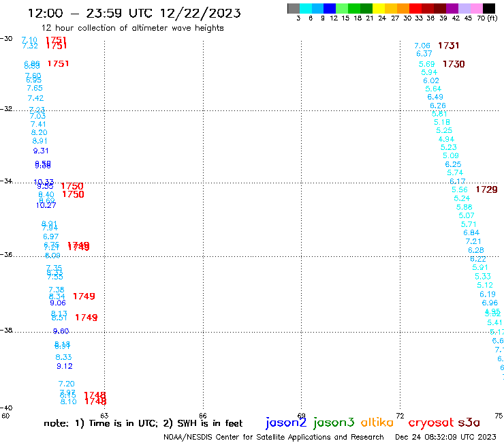Image resolution: width=504 pixels, height=443 pixels.
Task: Click the timestamp 'Dec 24 08:32:09 UTC 2023'
Action: tap(445, 437)
